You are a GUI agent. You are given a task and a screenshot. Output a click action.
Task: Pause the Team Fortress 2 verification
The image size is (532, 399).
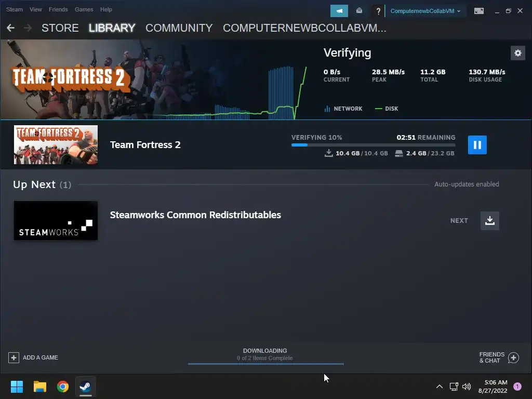pyautogui.click(x=477, y=145)
